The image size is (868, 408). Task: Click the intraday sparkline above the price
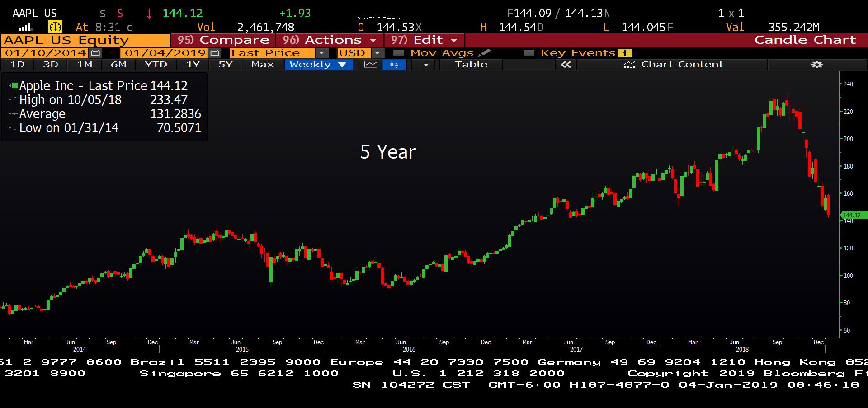pyautogui.click(x=379, y=18)
